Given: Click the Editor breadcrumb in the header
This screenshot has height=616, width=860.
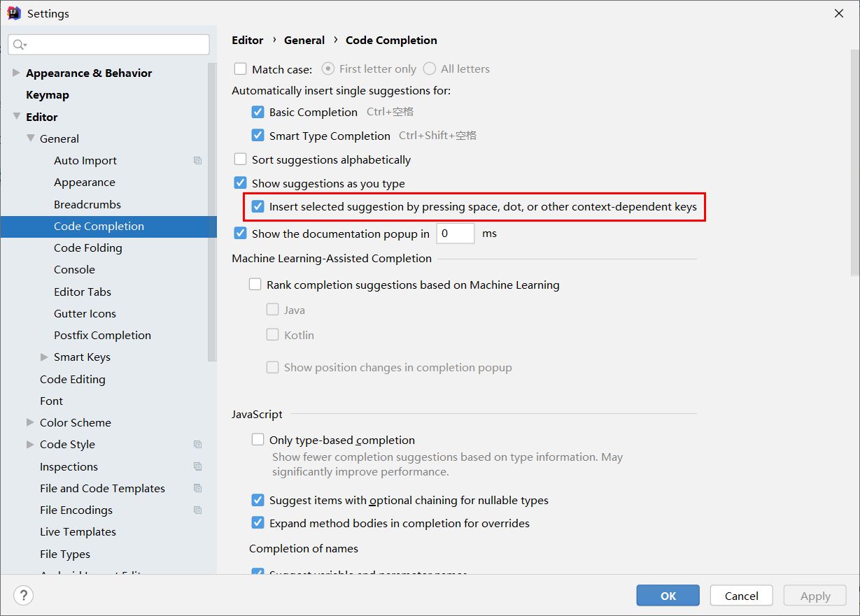Looking at the screenshot, I should coord(248,41).
